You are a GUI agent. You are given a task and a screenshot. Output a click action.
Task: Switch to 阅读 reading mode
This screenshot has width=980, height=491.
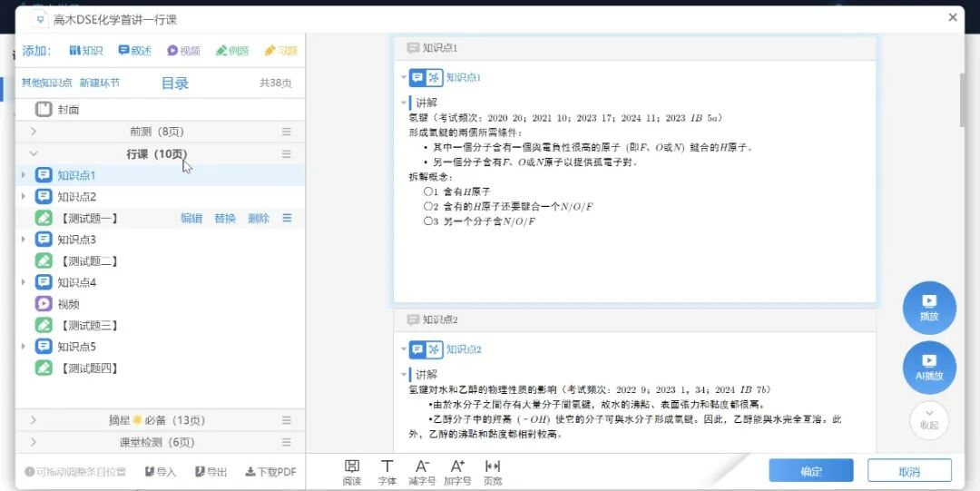coord(352,473)
